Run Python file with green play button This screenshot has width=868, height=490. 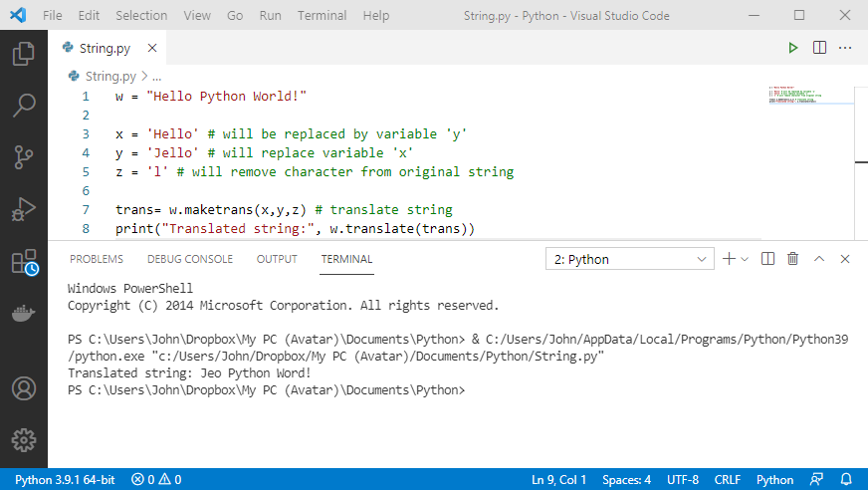[x=792, y=48]
